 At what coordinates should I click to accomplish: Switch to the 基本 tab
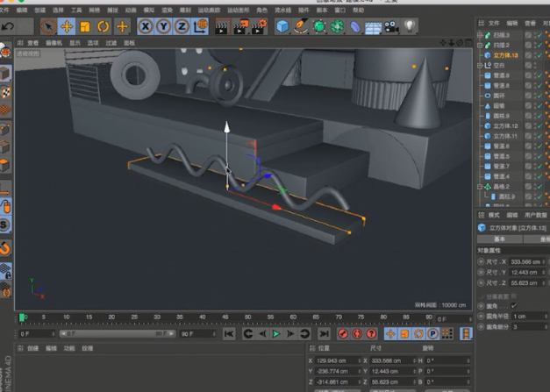pos(499,239)
